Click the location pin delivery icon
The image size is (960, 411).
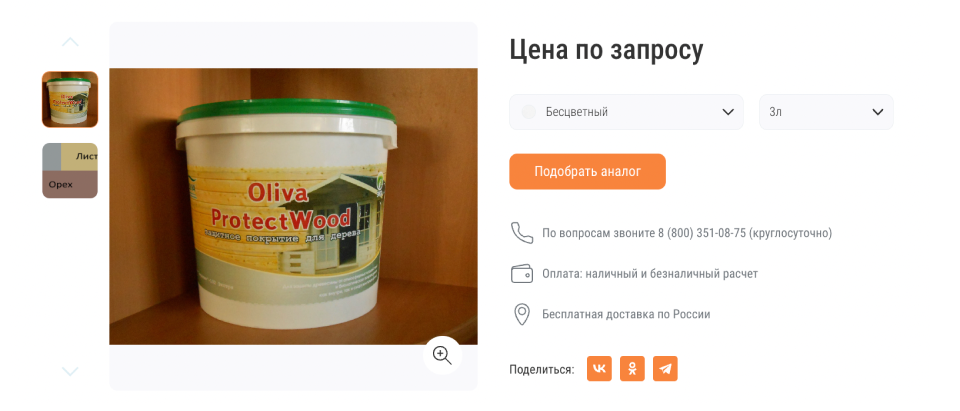click(x=521, y=314)
